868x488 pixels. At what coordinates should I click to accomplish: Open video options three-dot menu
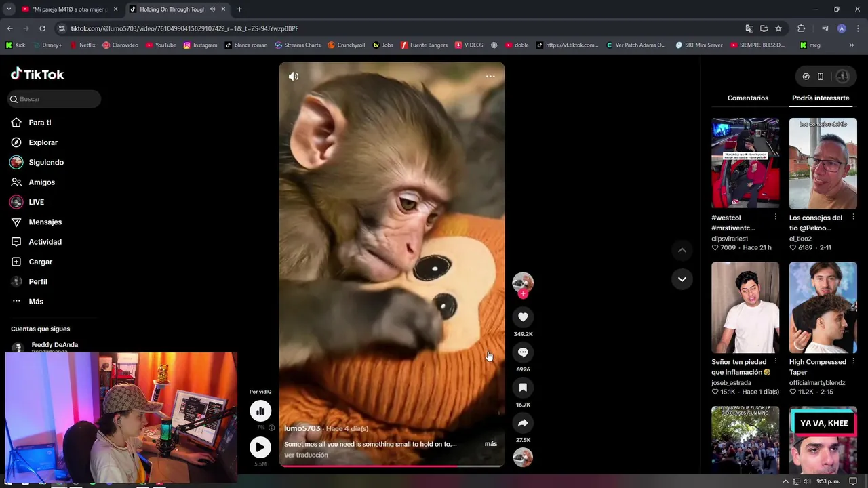coord(490,77)
